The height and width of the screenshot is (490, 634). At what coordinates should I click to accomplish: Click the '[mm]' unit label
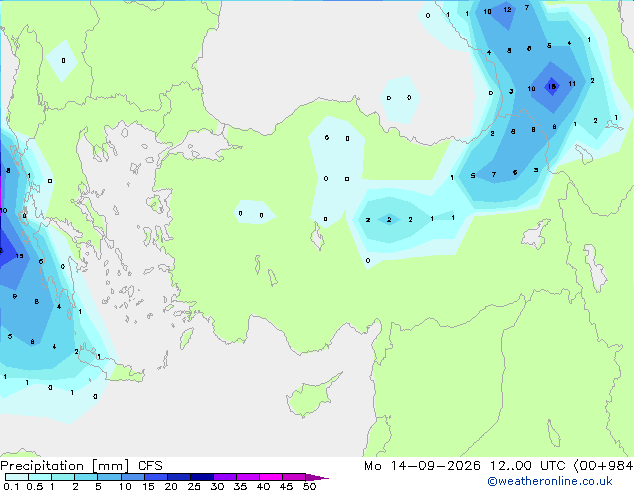tap(110, 466)
